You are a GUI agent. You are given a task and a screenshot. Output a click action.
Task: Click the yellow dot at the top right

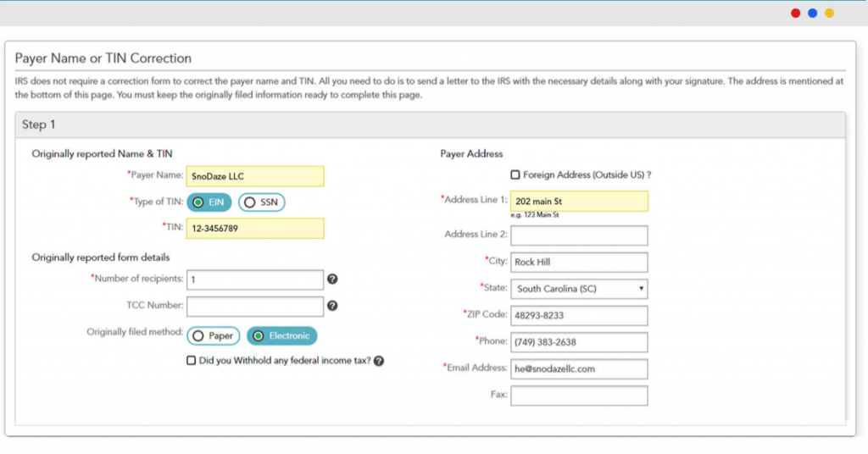(829, 14)
